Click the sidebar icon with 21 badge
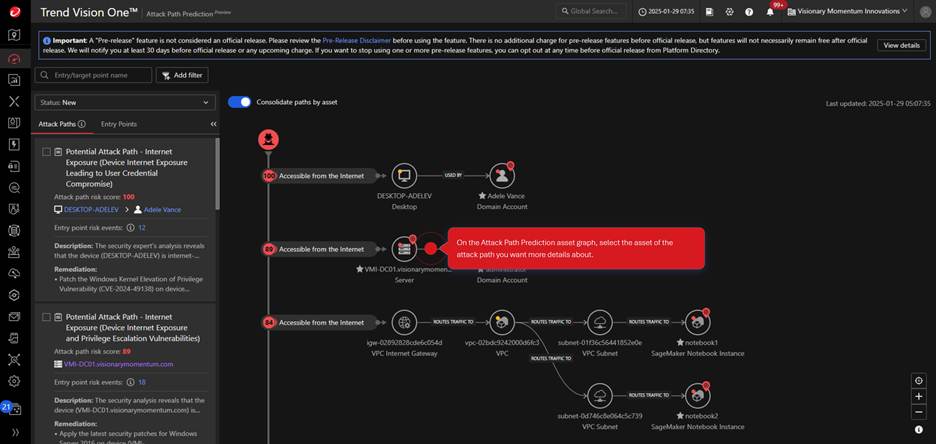 (13, 409)
